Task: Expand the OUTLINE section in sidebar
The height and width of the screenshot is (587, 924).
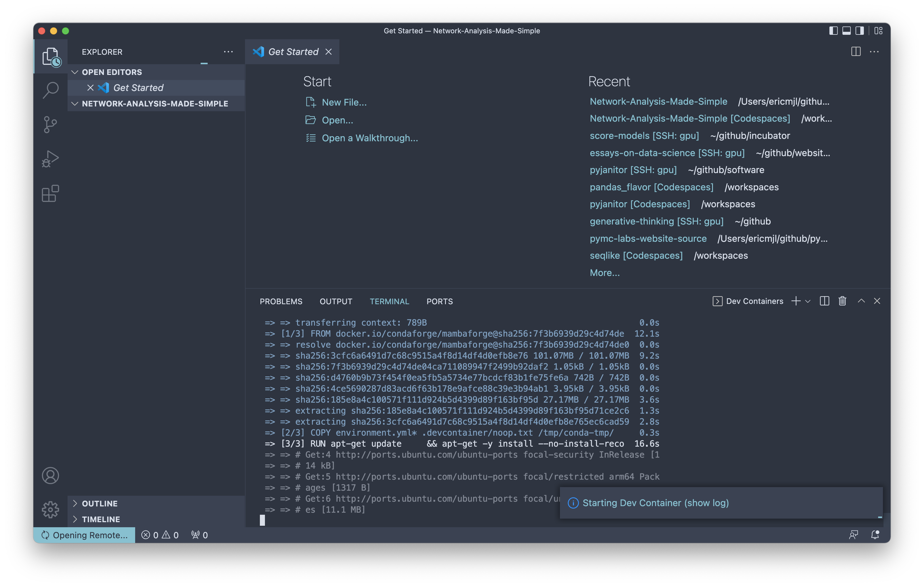Action: [100, 503]
